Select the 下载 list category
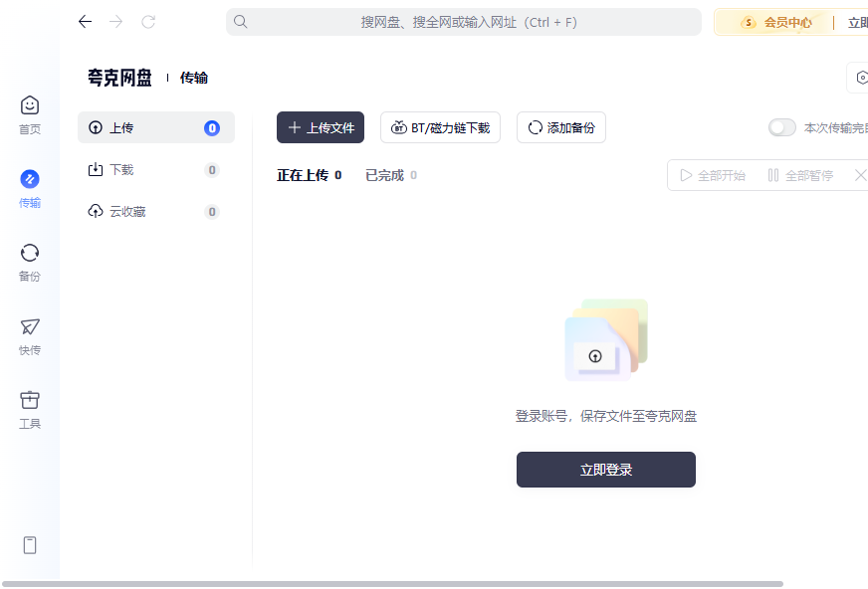 [x=156, y=170]
